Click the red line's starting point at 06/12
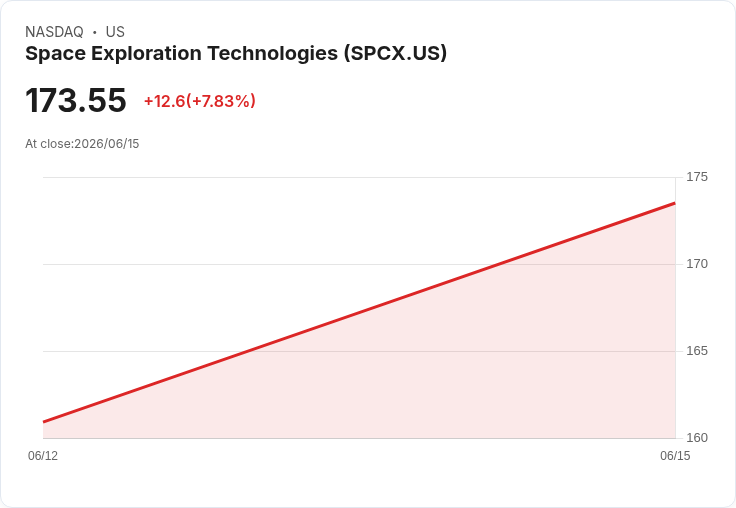The width and height of the screenshot is (736, 508). [44, 422]
